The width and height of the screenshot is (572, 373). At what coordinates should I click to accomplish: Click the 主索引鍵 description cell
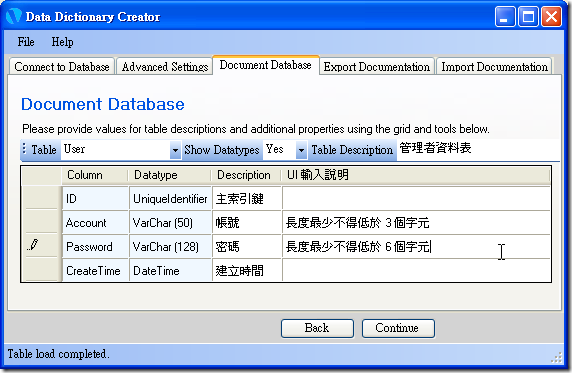(x=247, y=199)
